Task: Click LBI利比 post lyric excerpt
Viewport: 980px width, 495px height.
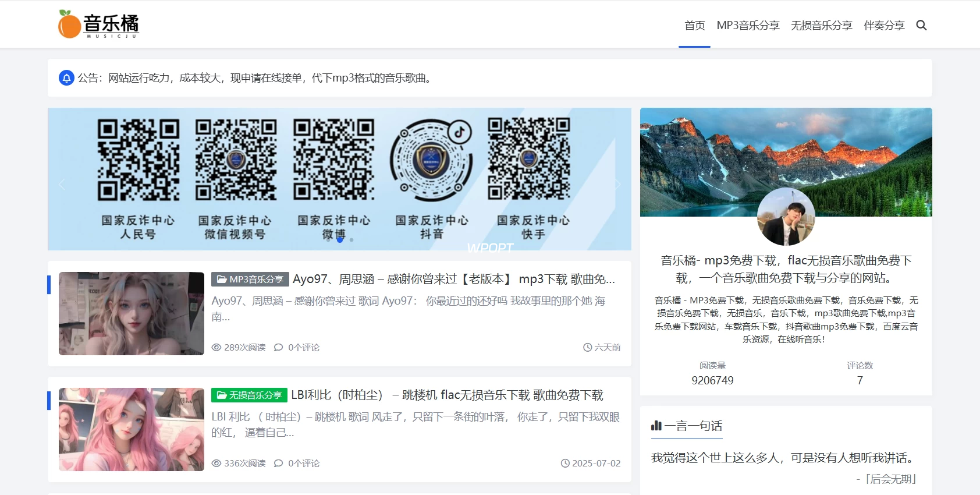Action: [x=416, y=425]
